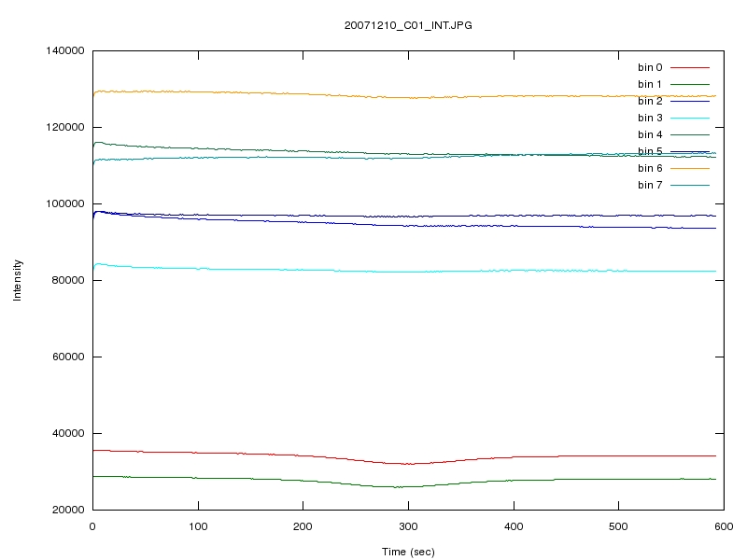This screenshot has height=560, width=747.
Task: Click the 500 x-axis tick label
Action: click(618, 526)
